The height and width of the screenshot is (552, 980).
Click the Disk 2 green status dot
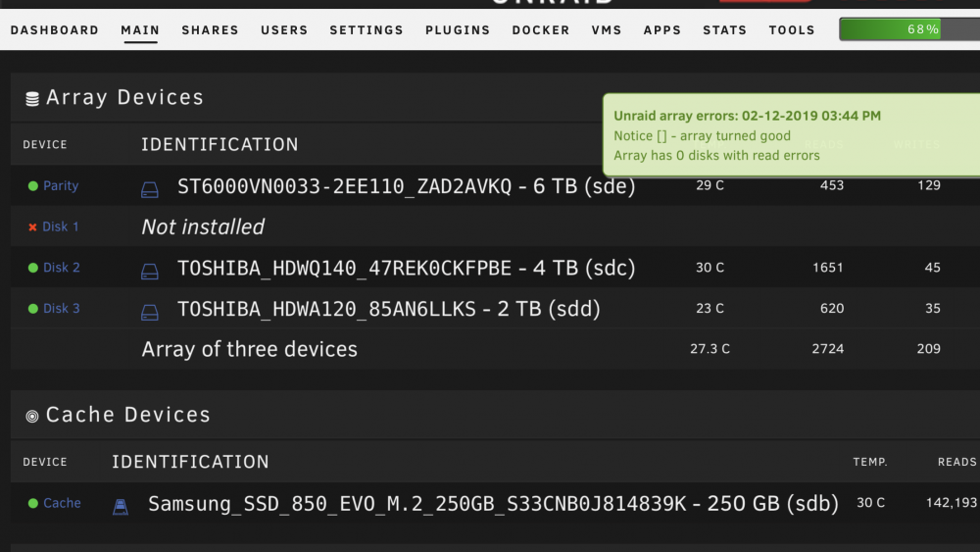33,268
